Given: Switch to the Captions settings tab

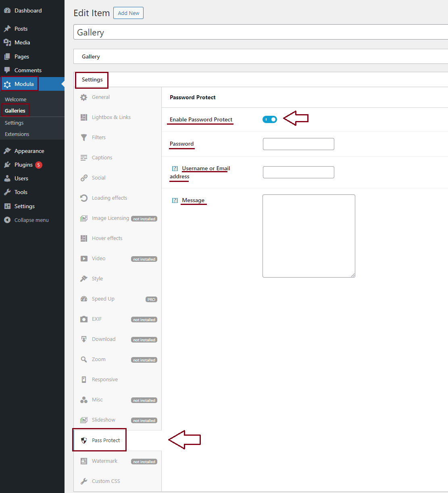Looking at the screenshot, I should pos(102,158).
